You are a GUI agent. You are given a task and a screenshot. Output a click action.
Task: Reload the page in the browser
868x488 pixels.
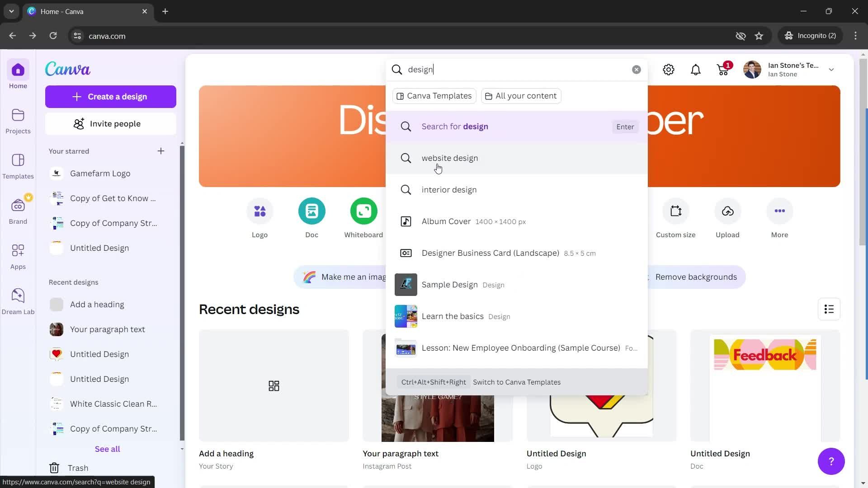(53, 36)
